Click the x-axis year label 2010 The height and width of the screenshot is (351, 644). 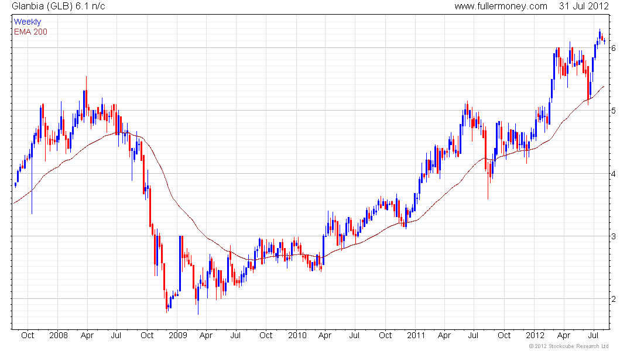tap(297, 335)
